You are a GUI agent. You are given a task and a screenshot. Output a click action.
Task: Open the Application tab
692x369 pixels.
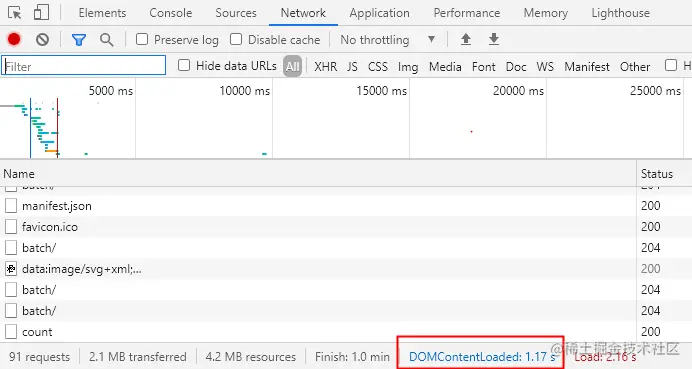[380, 13]
